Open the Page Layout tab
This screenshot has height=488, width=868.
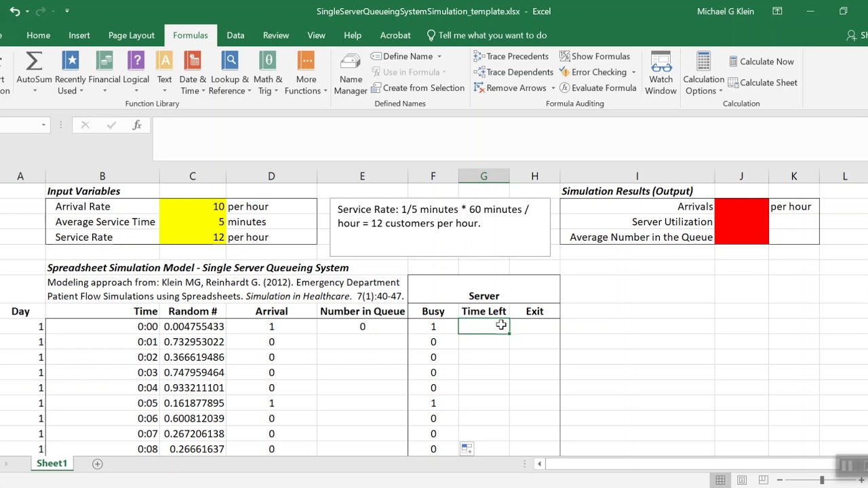pos(132,35)
